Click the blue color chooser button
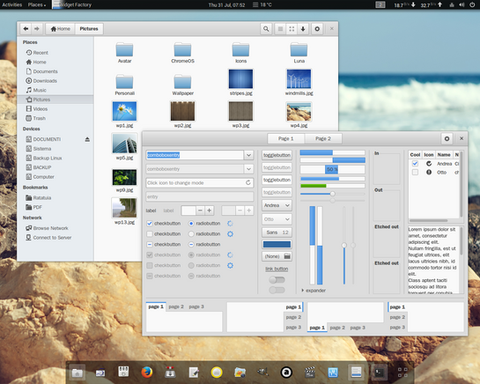Screen dimensions: 480x384 point(277,244)
